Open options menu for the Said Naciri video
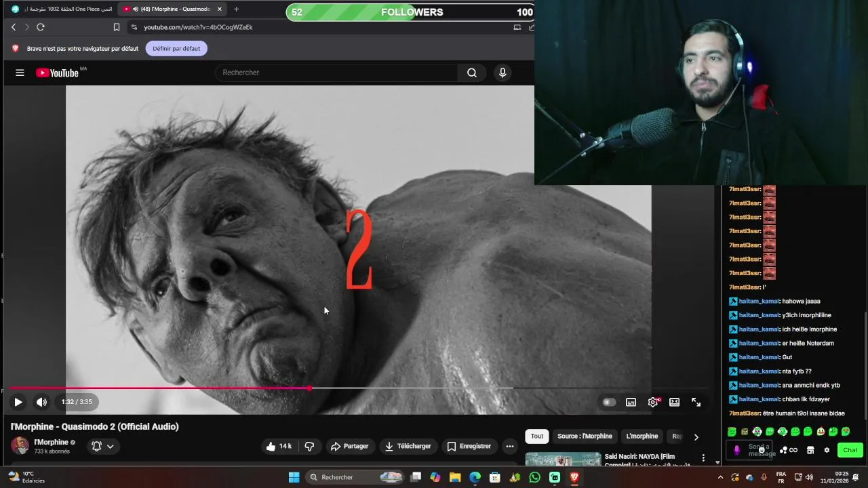868x488 pixels. tap(703, 458)
